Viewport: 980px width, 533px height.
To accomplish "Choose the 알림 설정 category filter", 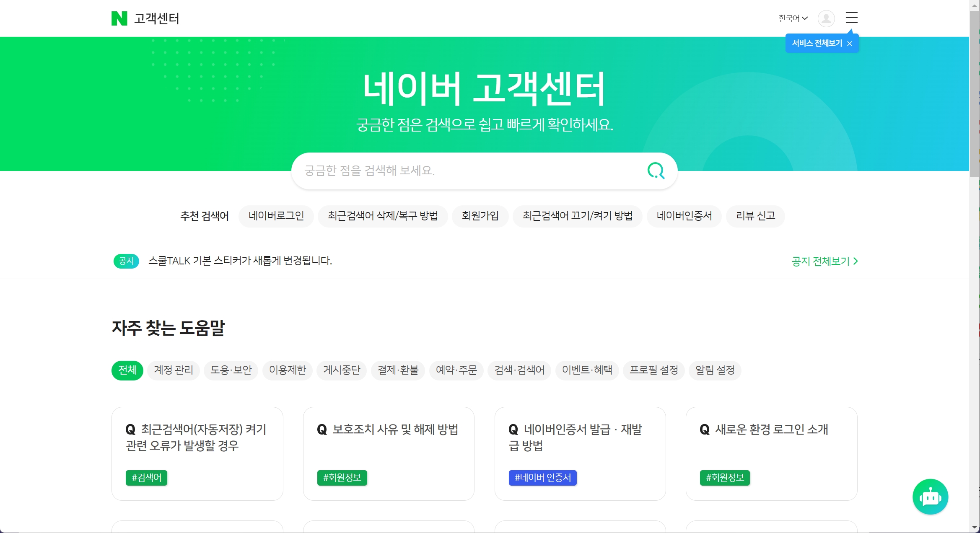I will click(x=715, y=370).
